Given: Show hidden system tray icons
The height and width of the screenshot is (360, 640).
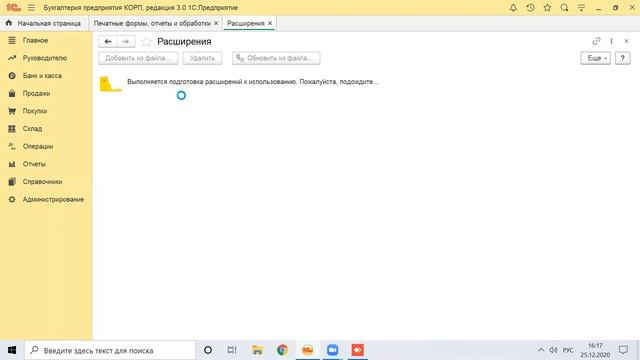Looking at the screenshot, I should pyautogui.click(x=541, y=350).
